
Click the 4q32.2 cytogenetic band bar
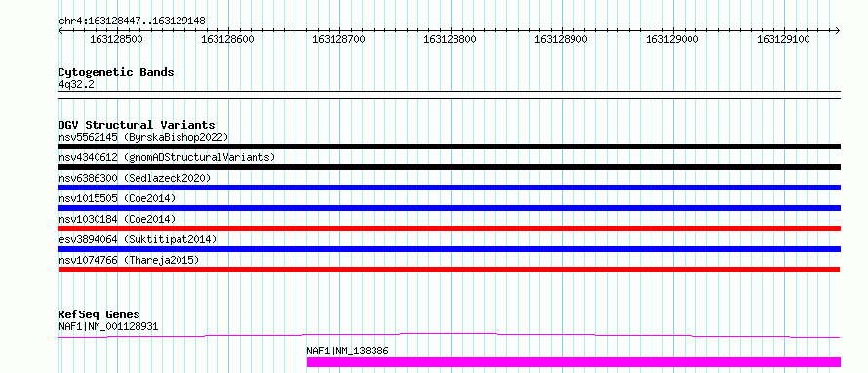pos(449,95)
